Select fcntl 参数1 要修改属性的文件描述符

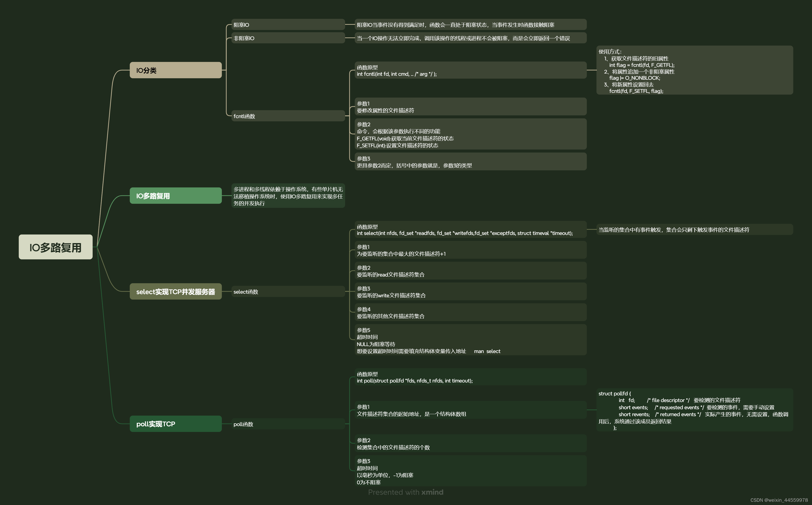click(x=471, y=106)
